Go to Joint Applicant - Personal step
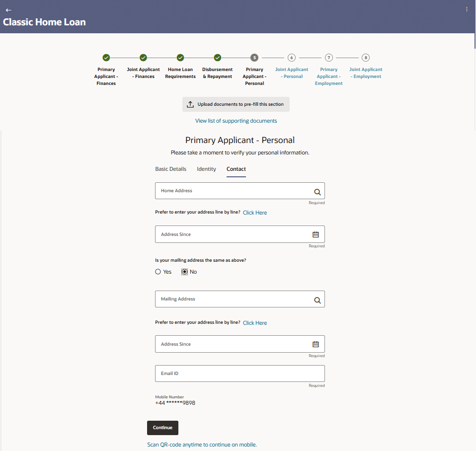This screenshot has width=476, height=451. click(292, 73)
